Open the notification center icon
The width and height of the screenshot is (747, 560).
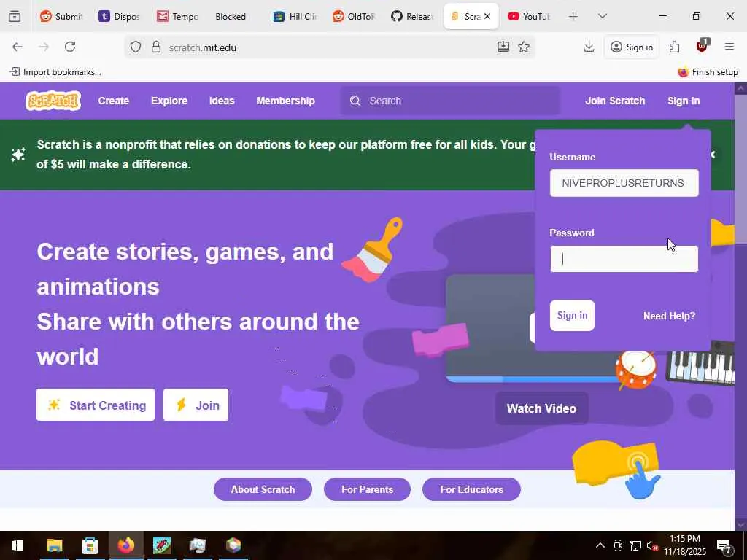click(x=724, y=546)
